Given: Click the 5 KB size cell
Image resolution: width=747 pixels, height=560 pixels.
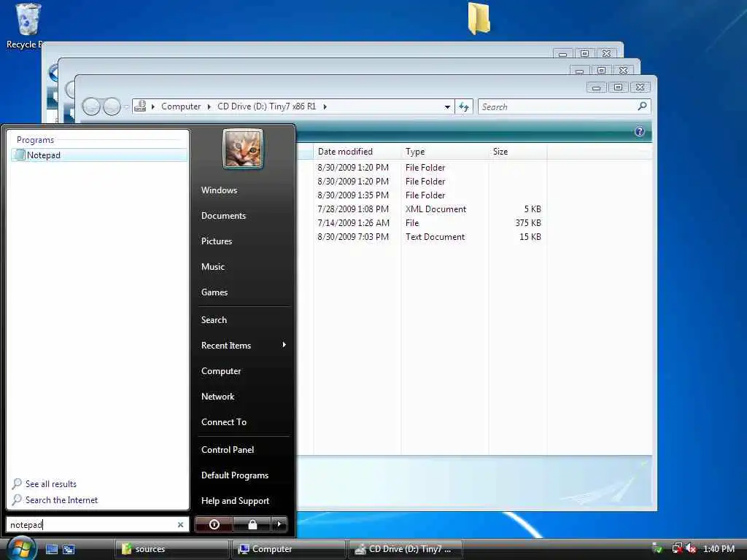Looking at the screenshot, I should click(532, 209).
